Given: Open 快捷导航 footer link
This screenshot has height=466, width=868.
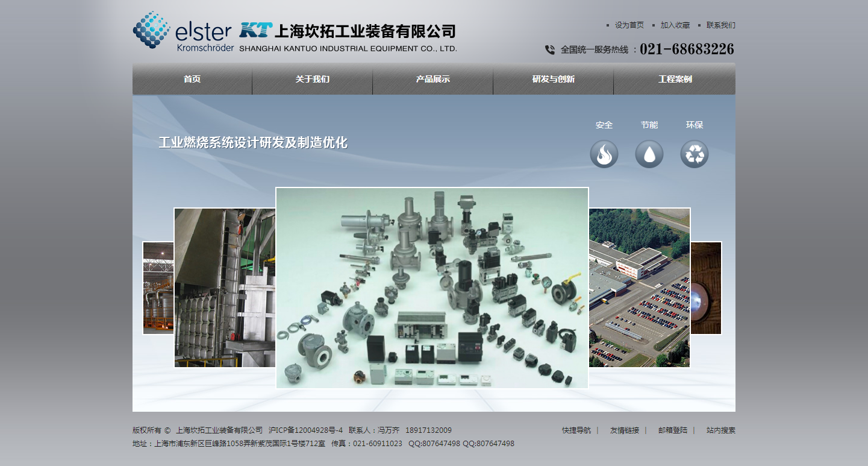Looking at the screenshot, I should click(576, 430).
